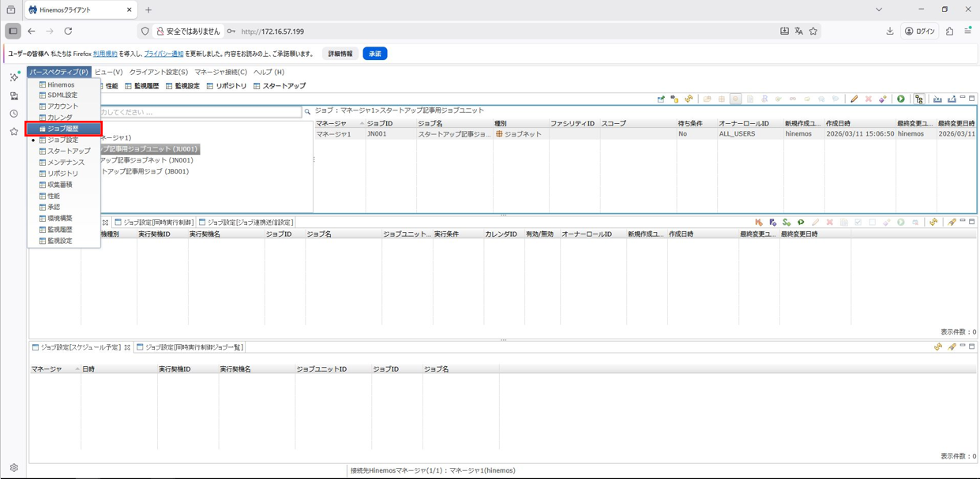Open the ビュー(V) menu
Viewport: 980px width, 479px height.
[108, 72]
